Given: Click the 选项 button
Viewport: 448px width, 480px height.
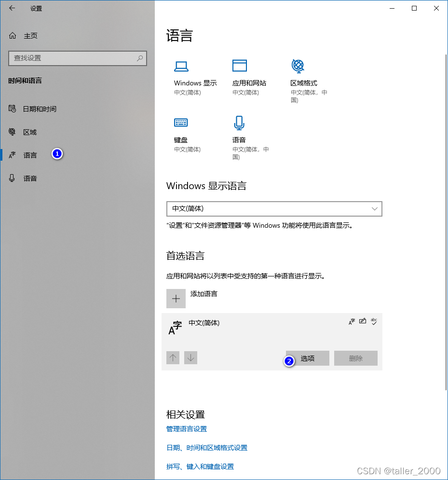Looking at the screenshot, I should point(308,358).
